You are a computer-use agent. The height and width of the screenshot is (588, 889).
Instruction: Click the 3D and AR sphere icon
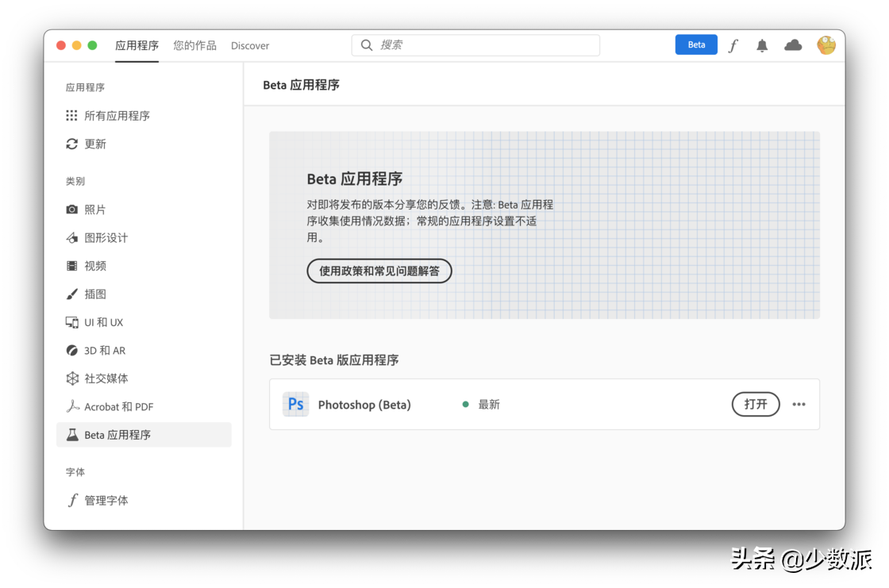(x=71, y=351)
